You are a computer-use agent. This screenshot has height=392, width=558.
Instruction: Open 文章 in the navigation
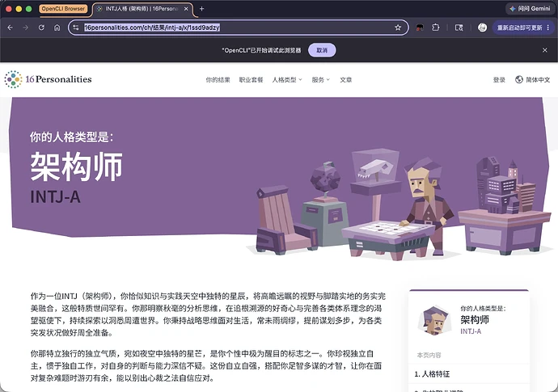click(x=345, y=80)
